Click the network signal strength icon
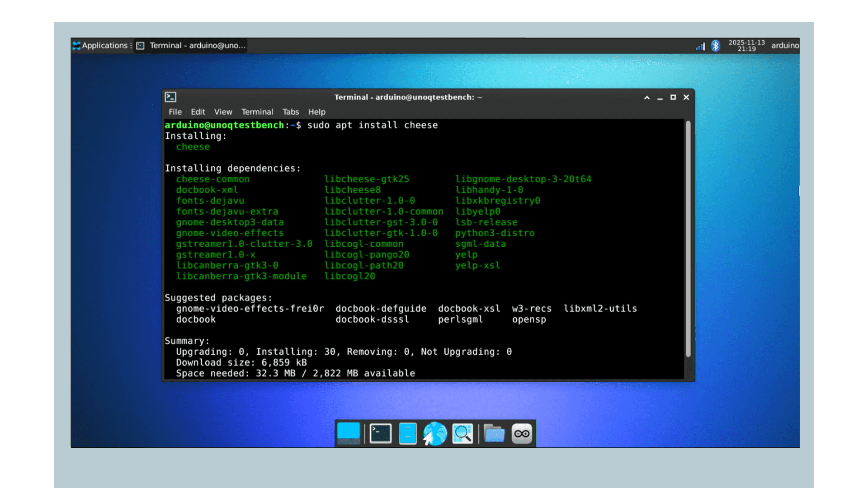This screenshot has height=488, width=868. tap(700, 46)
